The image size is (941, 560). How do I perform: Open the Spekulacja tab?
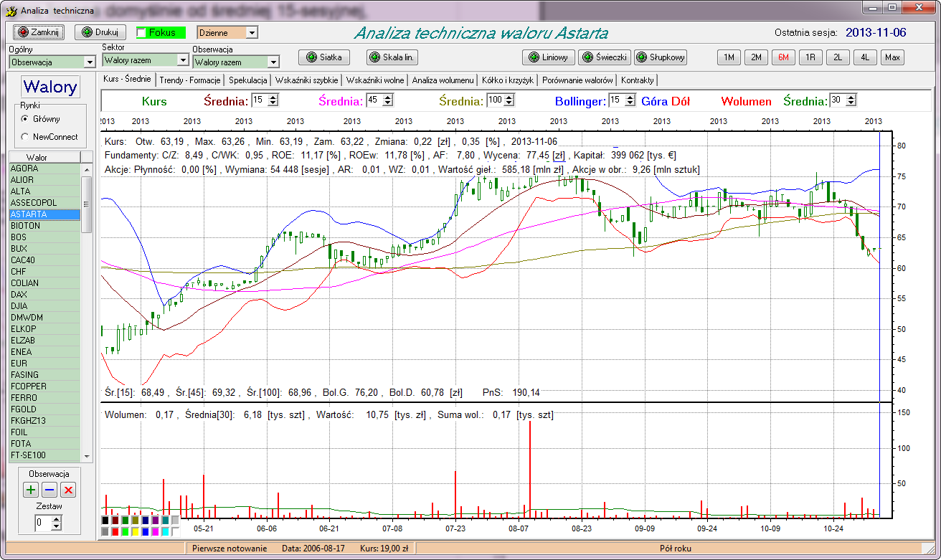(248, 80)
